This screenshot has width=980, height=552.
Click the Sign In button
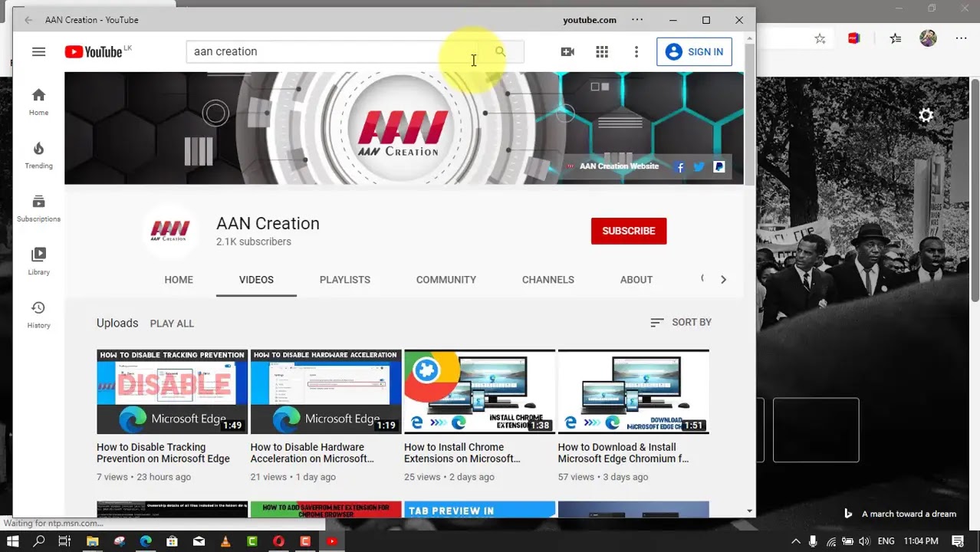694,52
